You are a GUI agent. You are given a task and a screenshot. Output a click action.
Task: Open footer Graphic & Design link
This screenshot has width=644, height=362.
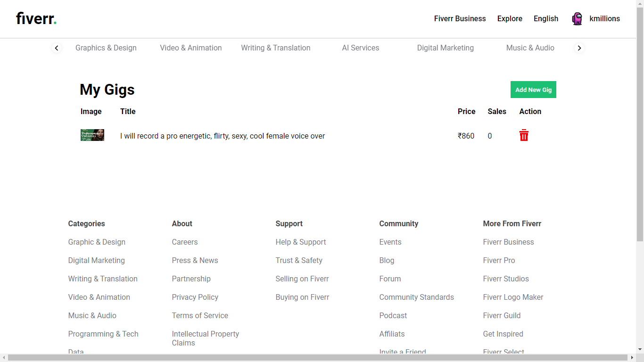(x=97, y=242)
